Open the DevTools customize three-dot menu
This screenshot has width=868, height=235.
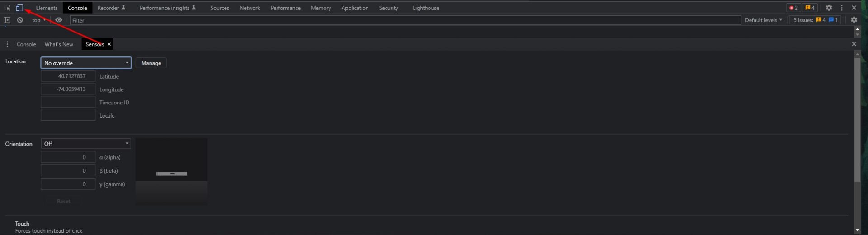[841, 8]
